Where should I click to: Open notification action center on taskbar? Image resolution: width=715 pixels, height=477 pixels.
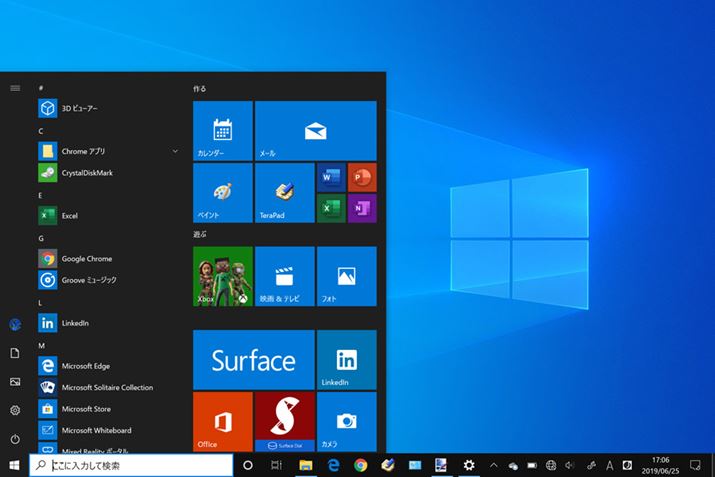tap(695, 465)
